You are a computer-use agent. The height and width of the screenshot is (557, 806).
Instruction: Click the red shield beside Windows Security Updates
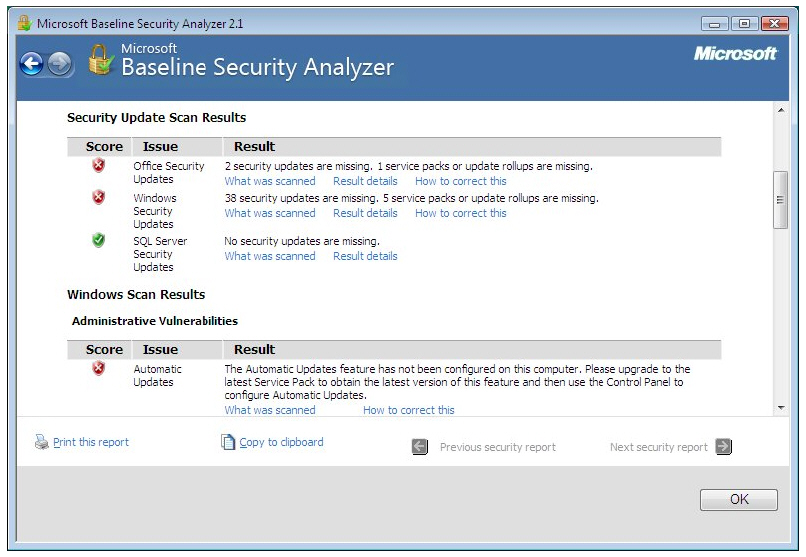[99, 197]
